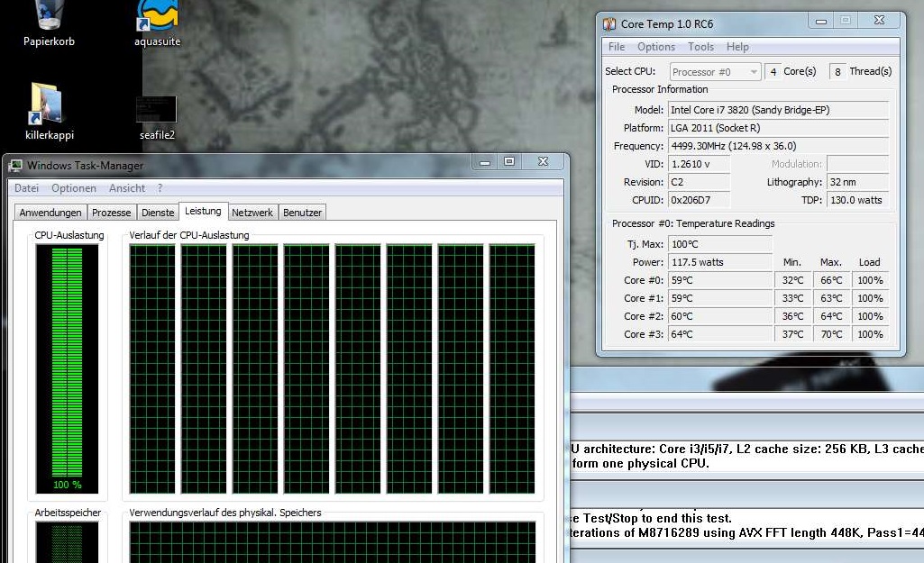Close the Windows Task-Manager window
This screenshot has width=924, height=563.
[x=543, y=162]
